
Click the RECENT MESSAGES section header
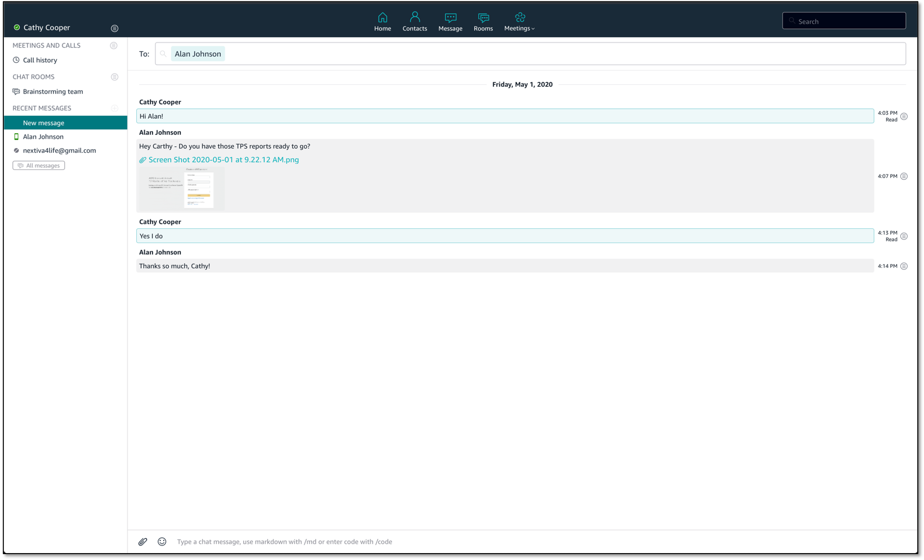tap(42, 108)
